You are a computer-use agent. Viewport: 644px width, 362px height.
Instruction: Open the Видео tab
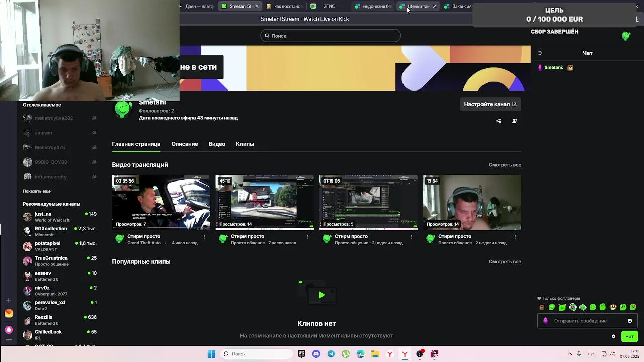(217, 144)
